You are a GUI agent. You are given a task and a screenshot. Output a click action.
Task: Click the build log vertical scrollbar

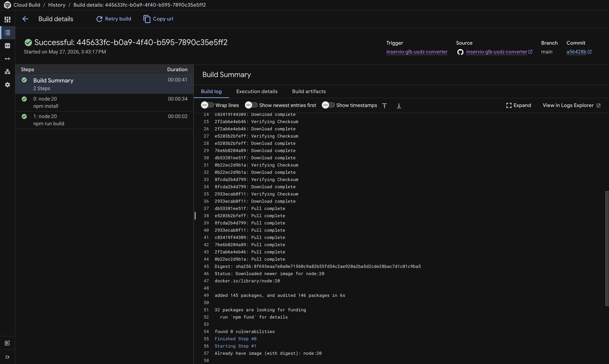click(x=607, y=248)
